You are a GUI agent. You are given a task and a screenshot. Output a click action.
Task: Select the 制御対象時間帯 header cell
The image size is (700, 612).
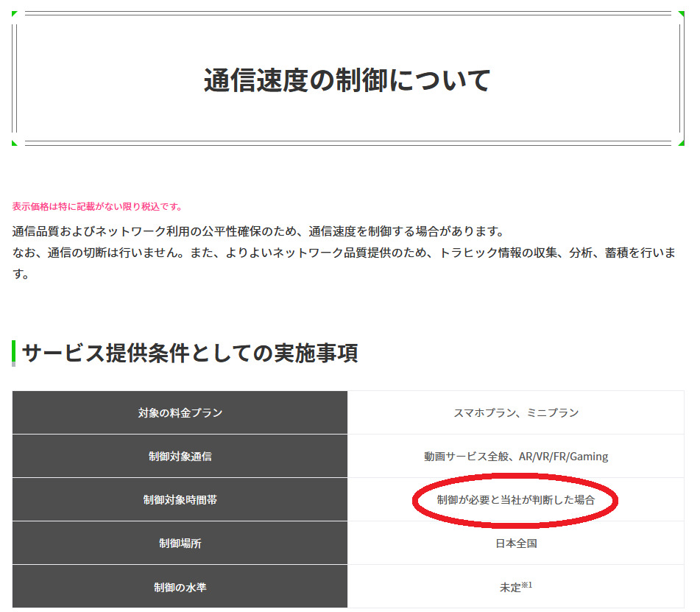180,499
